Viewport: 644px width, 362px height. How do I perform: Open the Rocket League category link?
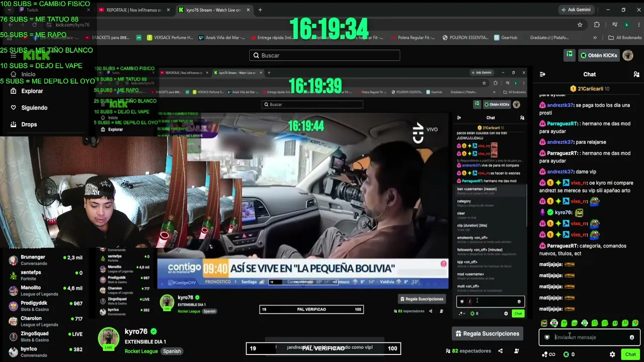click(141, 351)
